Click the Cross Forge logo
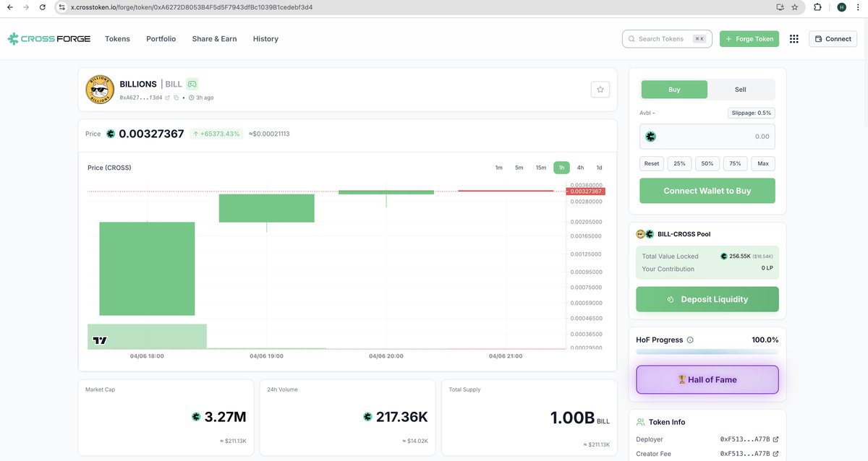 49,39
